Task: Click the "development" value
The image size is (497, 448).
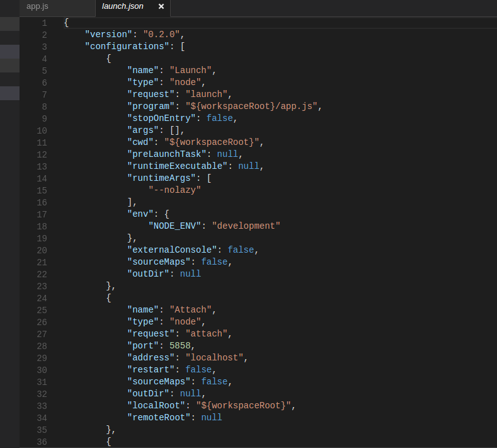Action: [x=246, y=226]
